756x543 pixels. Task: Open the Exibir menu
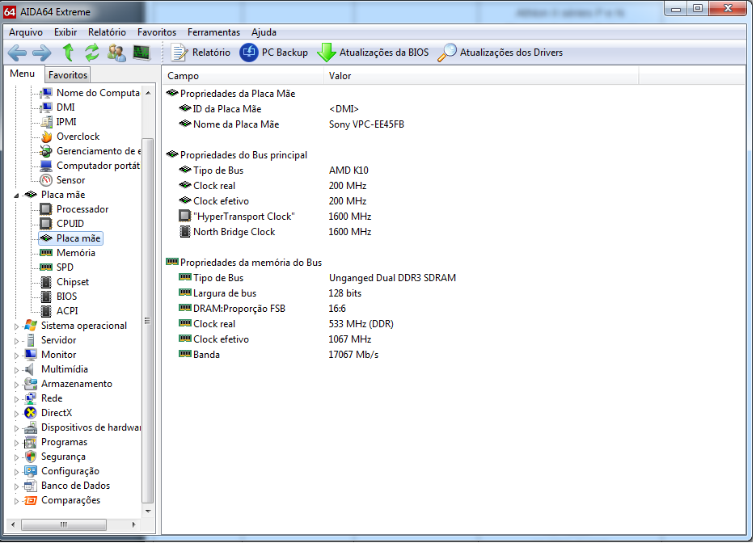click(65, 32)
